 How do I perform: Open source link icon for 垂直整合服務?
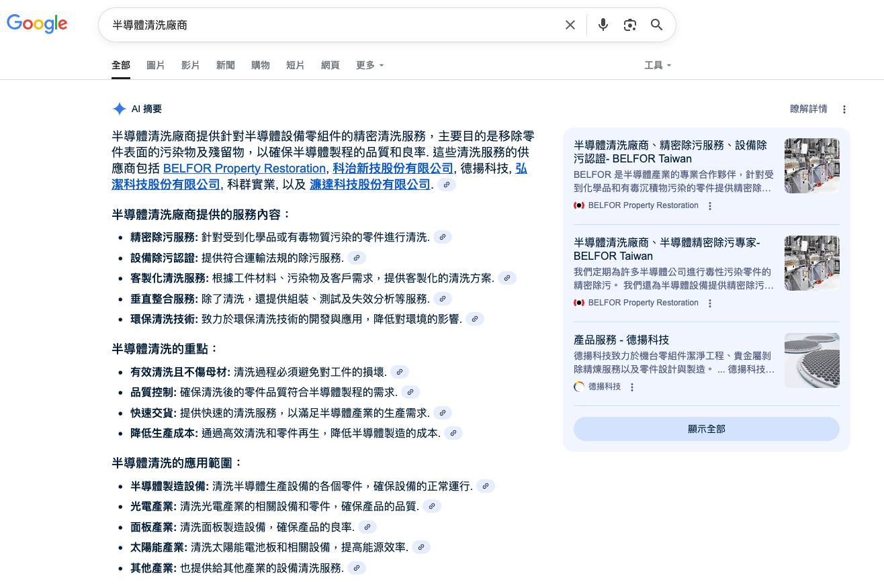(x=443, y=299)
